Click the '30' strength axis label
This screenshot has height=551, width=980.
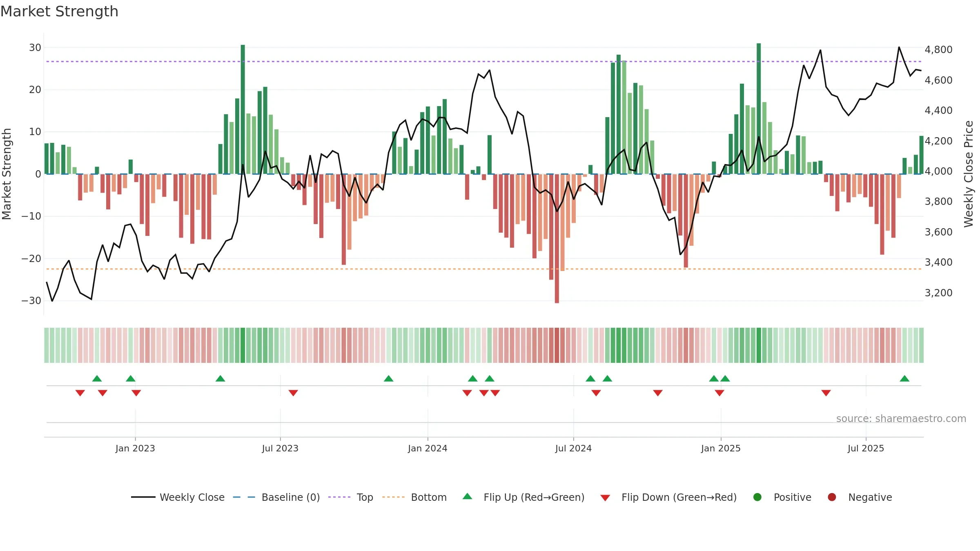35,47
